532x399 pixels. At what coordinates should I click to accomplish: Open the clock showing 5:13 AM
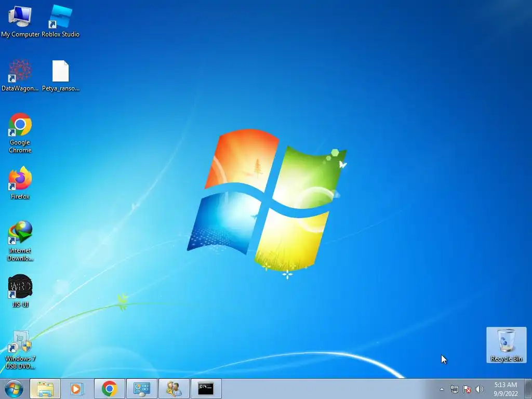(506, 389)
